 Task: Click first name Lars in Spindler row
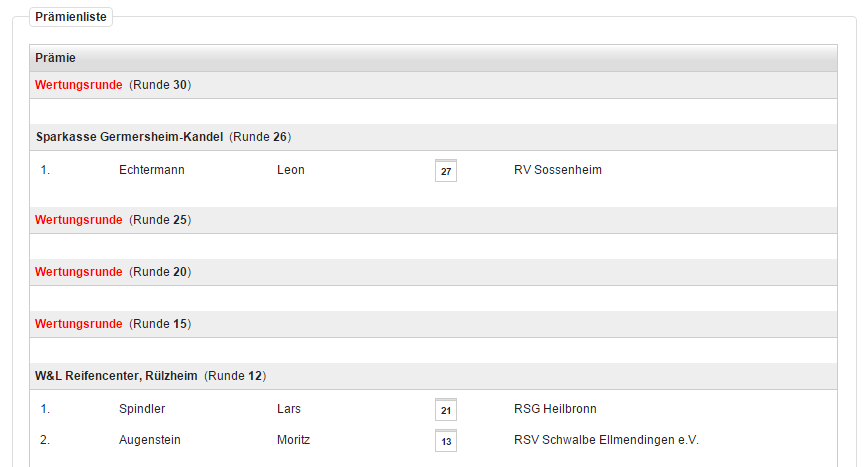point(289,409)
